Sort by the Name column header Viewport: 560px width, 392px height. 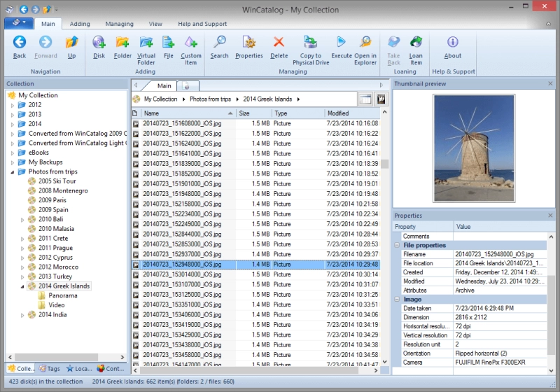pos(188,113)
